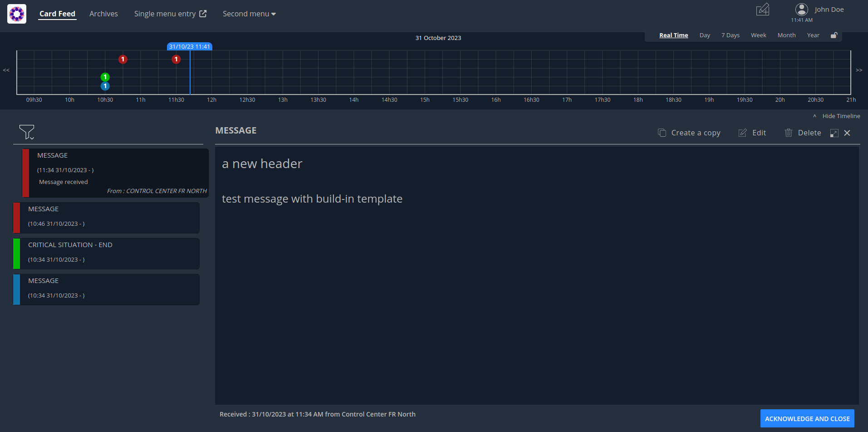
Task: Switch to the Archives tab
Action: click(103, 14)
